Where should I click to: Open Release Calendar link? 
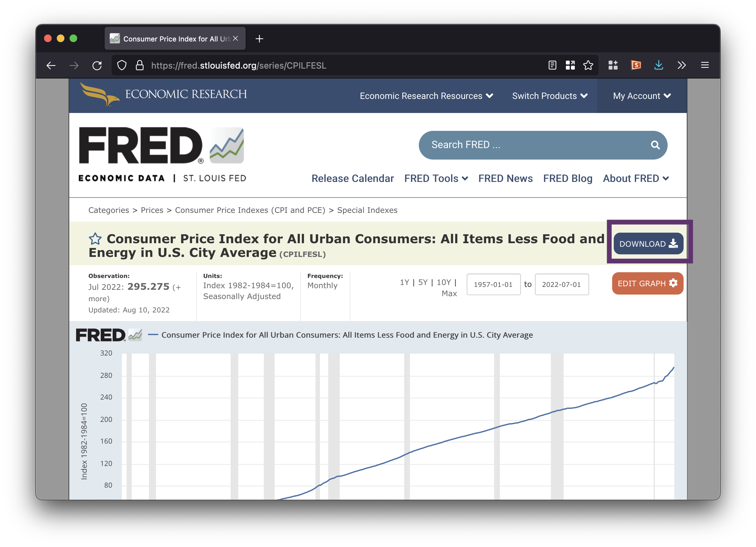[352, 178]
